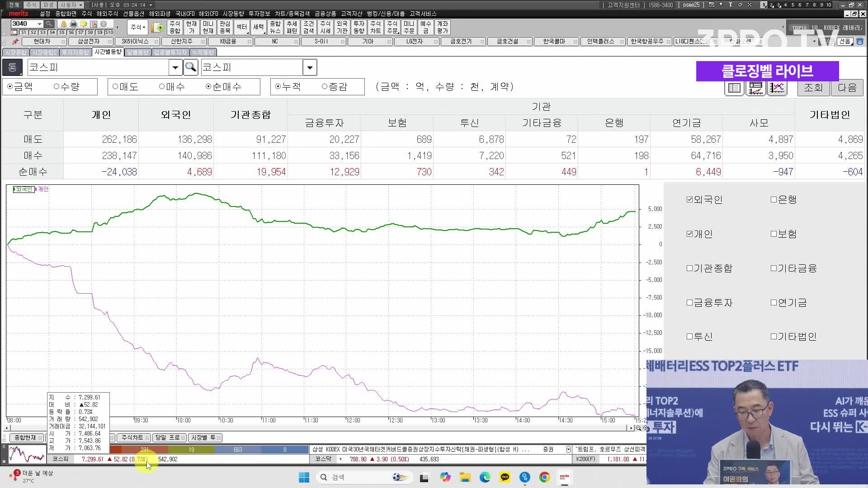
Task: Open File Explorer from the Windows taskbar
Action: [465, 477]
